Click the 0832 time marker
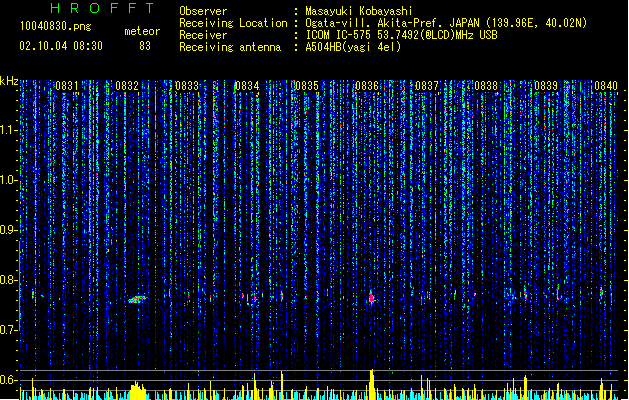The width and height of the screenshot is (629, 400). tap(127, 86)
